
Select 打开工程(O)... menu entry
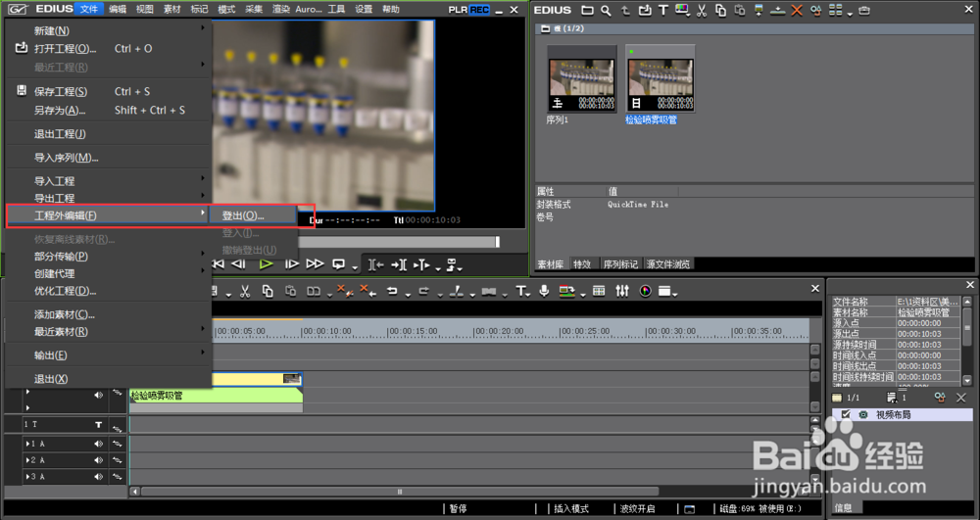(x=109, y=49)
